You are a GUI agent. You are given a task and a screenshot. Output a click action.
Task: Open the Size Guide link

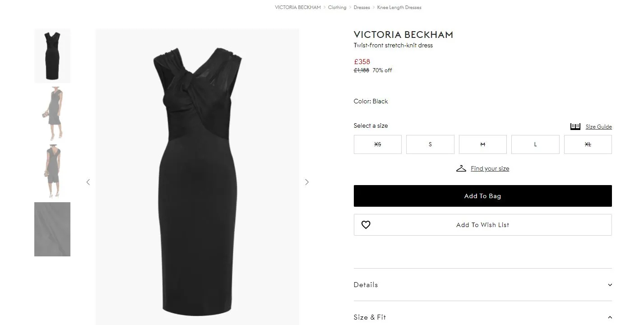(598, 127)
